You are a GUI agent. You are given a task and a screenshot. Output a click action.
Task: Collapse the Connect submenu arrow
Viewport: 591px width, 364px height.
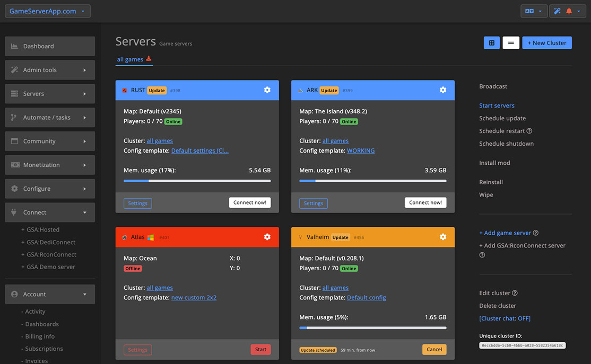click(x=84, y=212)
